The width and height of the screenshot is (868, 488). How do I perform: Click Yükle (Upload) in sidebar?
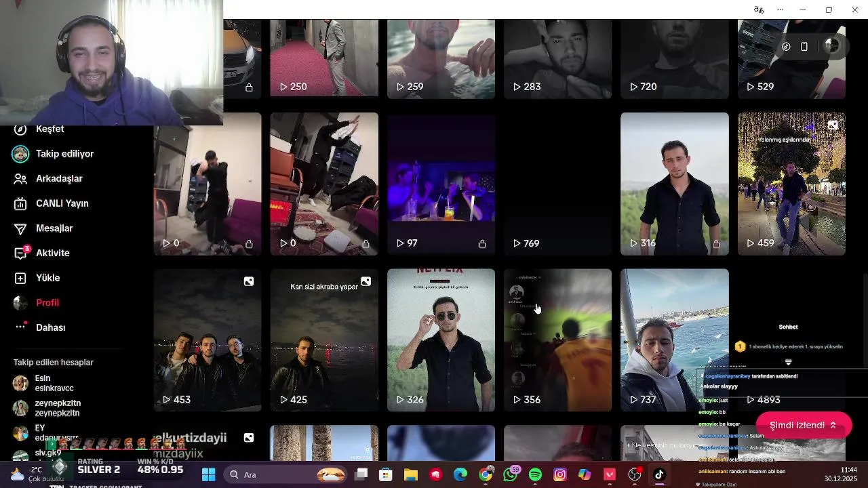coord(37,278)
